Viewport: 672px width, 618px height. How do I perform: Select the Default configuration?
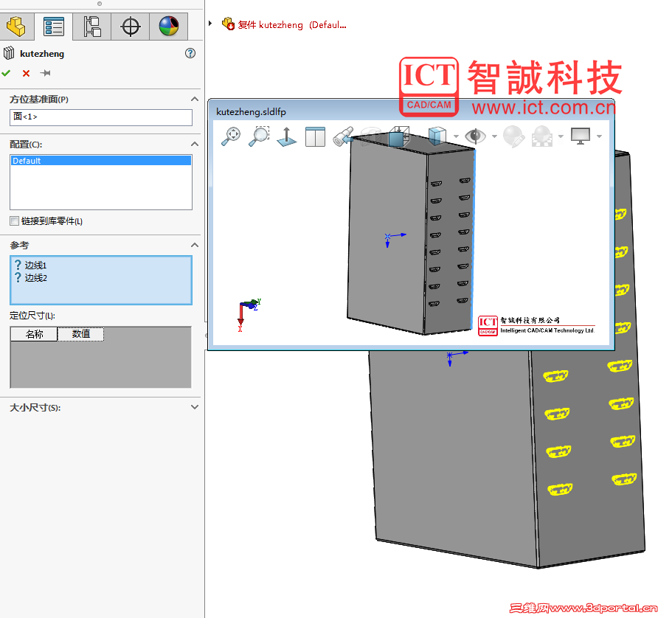[x=101, y=161]
